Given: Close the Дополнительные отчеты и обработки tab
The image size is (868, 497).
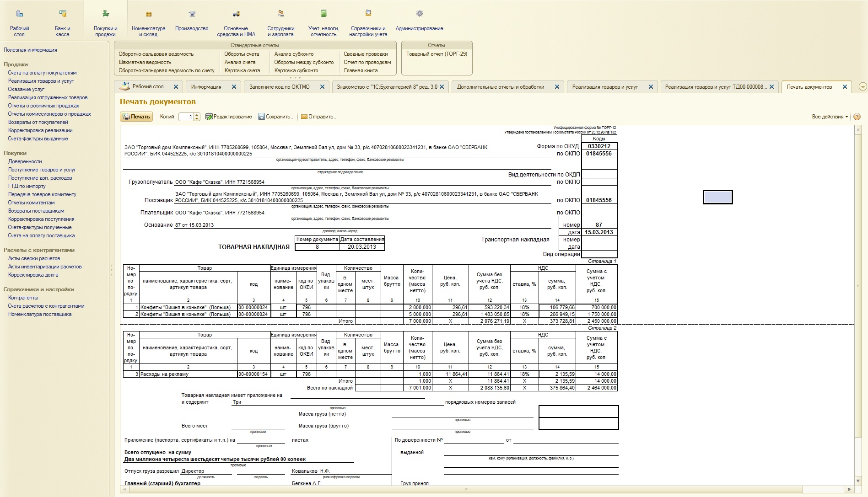Looking at the screenshot, I should click(x=557, y=87).
